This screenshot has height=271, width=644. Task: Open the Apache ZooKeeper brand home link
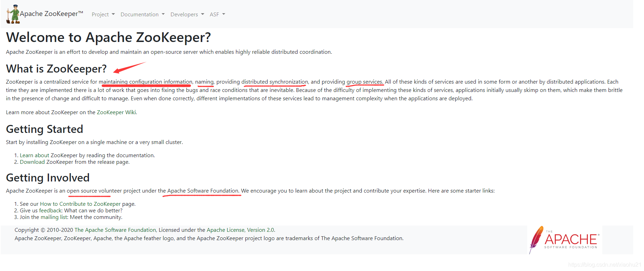[x=51, y=14]
